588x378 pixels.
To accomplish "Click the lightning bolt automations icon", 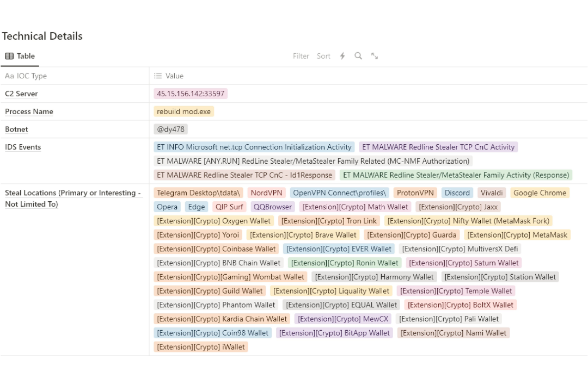I will click(x=342, y=56).
